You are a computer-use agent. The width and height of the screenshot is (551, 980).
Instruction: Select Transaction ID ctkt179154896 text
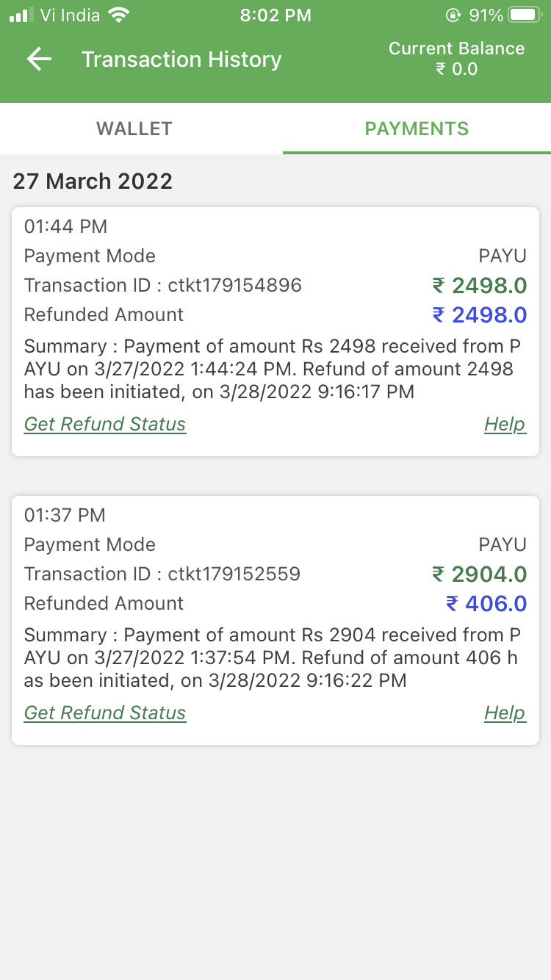(163, 285)
